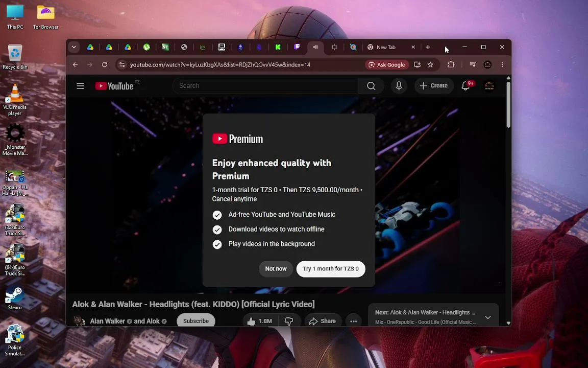Open the YouTube hamburger guide menu

[x=80, y=86]
